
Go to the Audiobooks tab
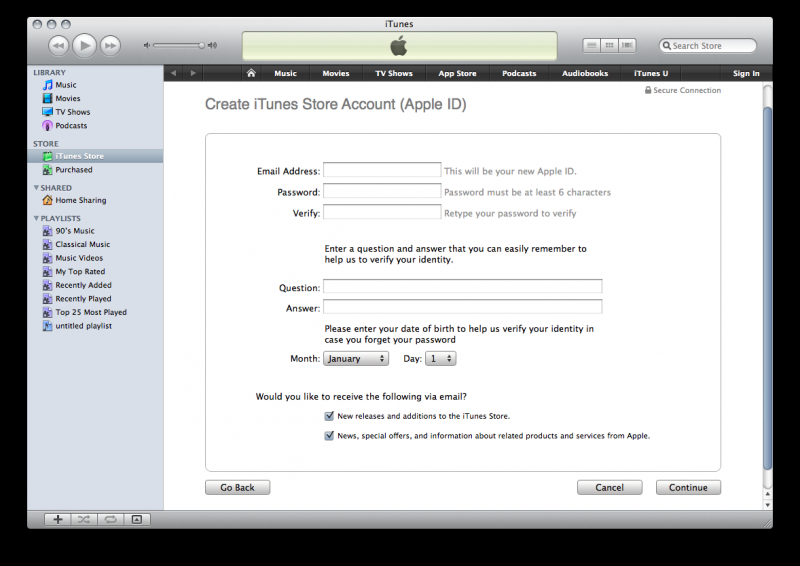click(584, 73)
